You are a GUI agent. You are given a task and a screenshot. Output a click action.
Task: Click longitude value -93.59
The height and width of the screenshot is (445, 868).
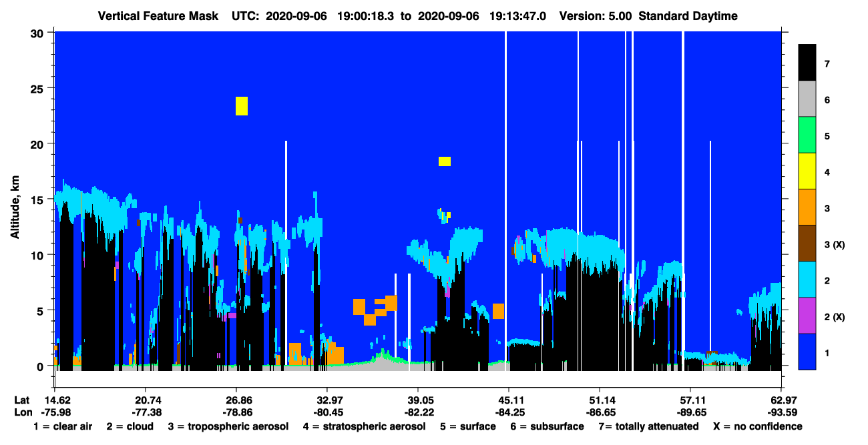[781, 412]
